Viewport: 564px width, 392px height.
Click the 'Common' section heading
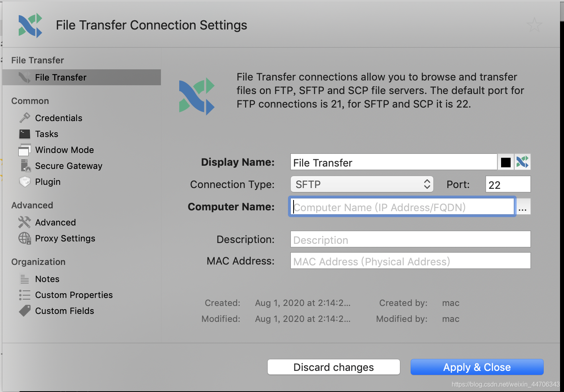pyautogui.click(x=30, y=101)
